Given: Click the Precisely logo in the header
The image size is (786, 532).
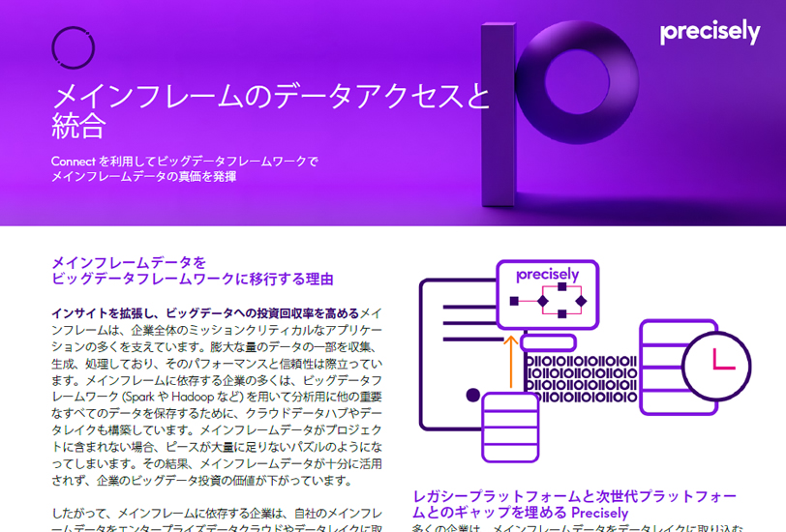Looking at the screenshot, I should point(710,32).
